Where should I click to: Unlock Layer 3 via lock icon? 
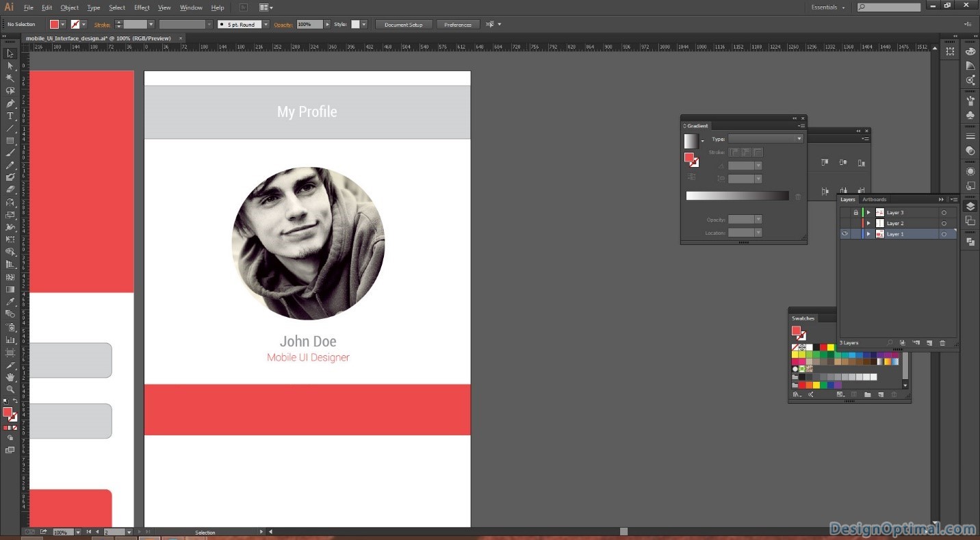(x=855, y=213)
